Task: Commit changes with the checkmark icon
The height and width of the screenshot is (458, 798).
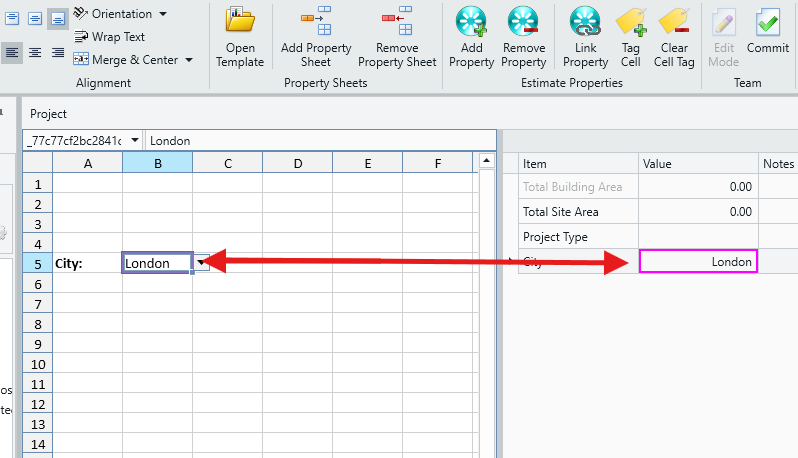Action: tap(767, 22)
